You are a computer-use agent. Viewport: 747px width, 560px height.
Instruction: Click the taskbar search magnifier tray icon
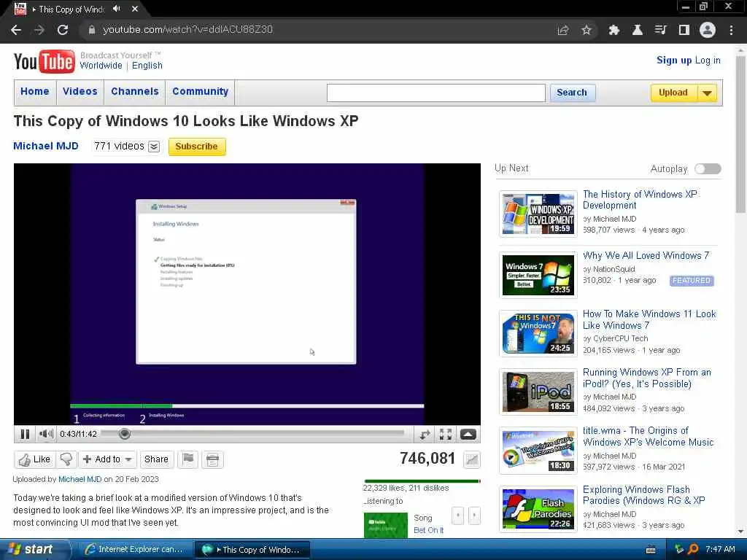click(x=693, y=549)
